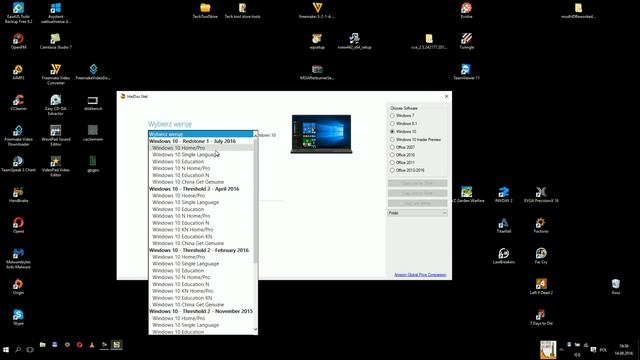Pick Windows 10 KN Home/Pro under Threshold 2 April 2016

coord(201,230)
